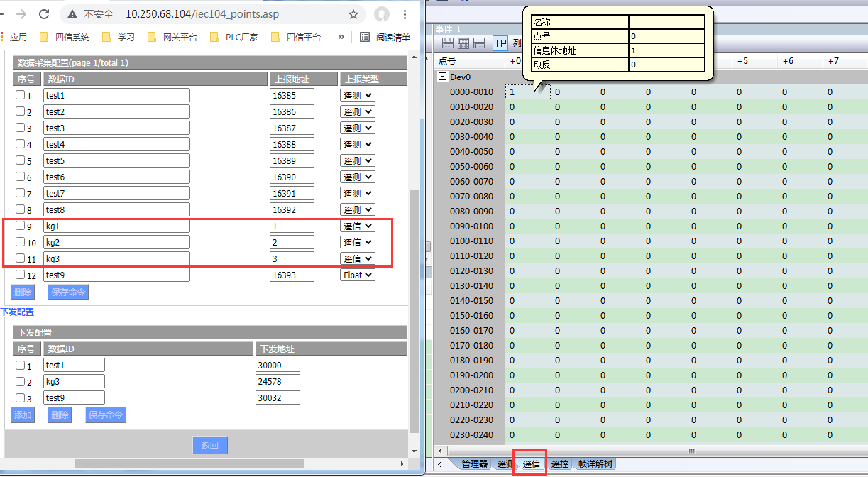
Task: Select the 0000-0010 row +0 cell
Action: coord(527,92)
